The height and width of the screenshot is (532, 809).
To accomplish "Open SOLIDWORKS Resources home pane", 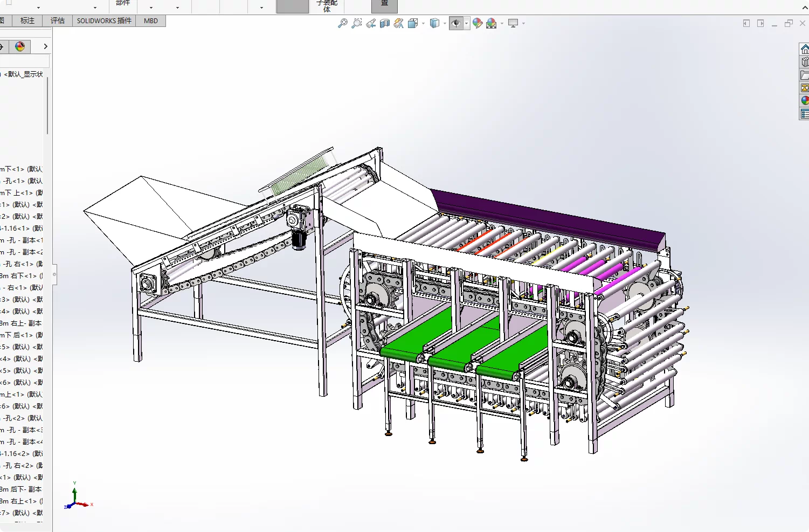I will (804, 49).
